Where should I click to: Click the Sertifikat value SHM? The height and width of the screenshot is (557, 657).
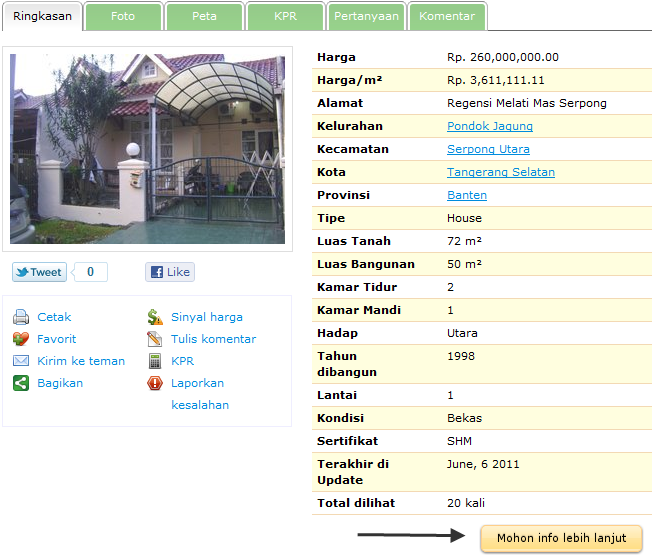459,441
